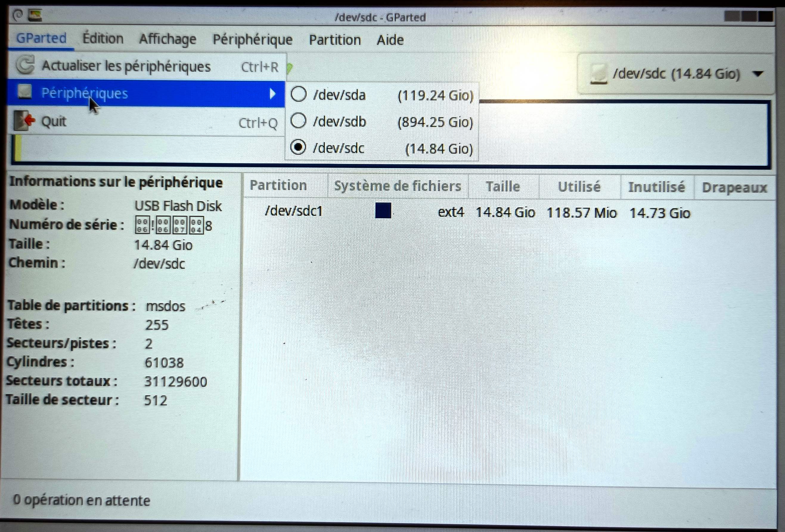Click the disk icon beside Périphériques

tap(24, 92)
